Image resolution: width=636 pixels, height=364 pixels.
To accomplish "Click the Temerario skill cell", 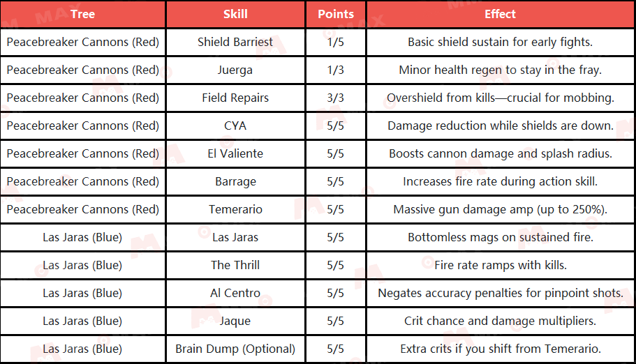I will click(x=235, y=209).
